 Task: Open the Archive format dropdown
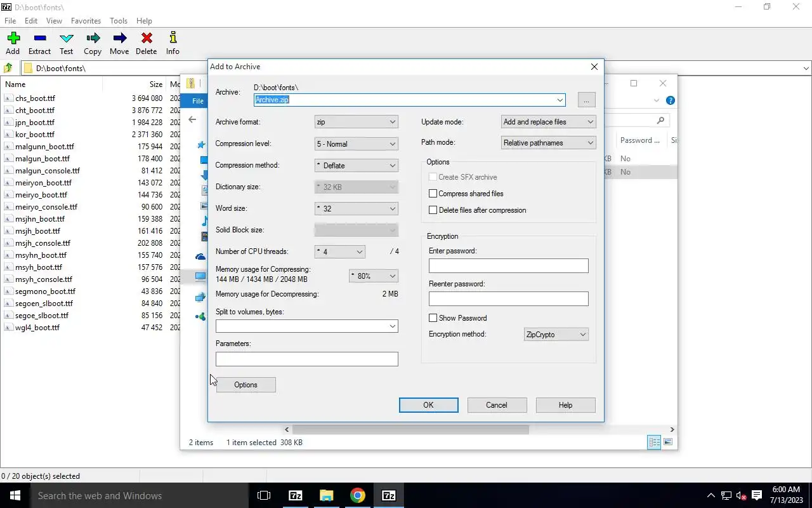click(356, 122)
